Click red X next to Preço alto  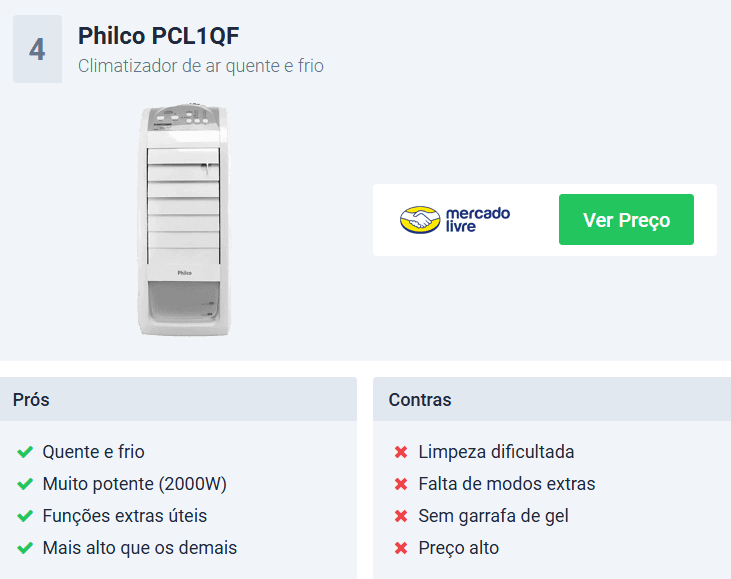click(x=401, y=548)
